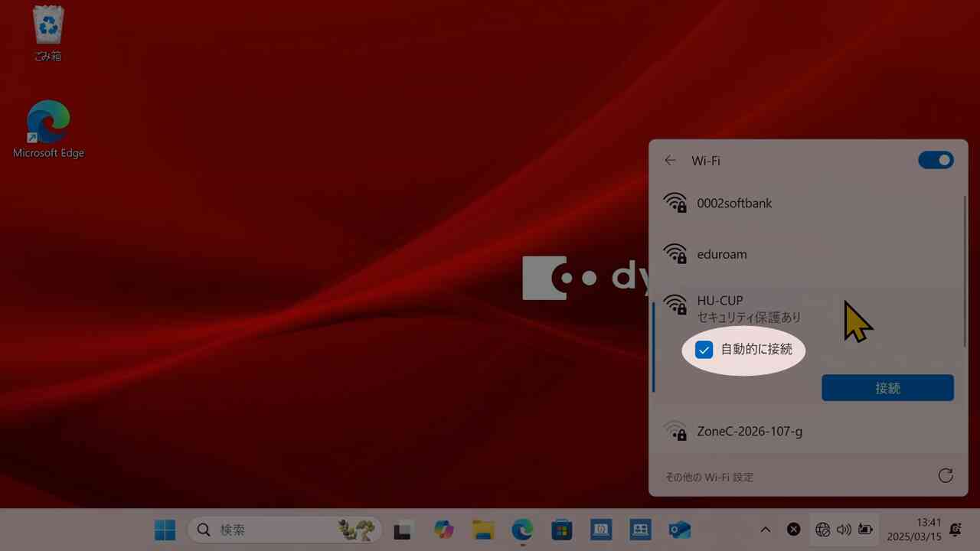Open その他の Wi-Fi 設定 link

pos(709,477)
